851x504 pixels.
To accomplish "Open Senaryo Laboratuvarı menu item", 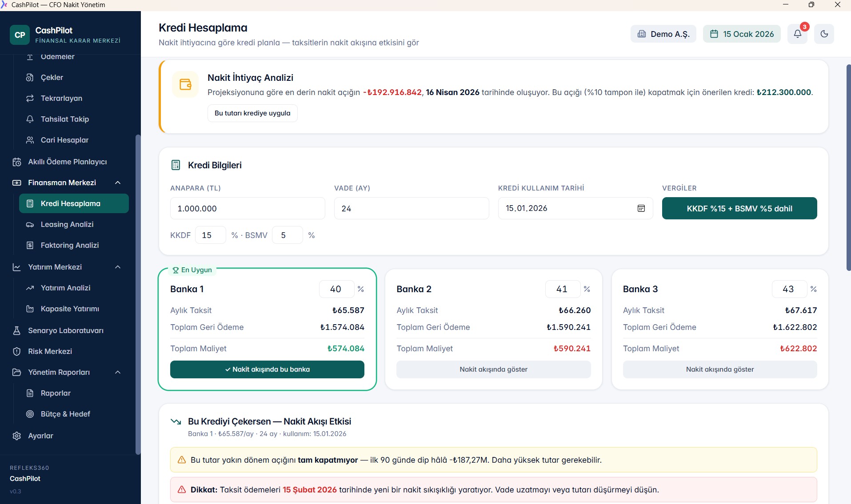I will click(x=68, y=331).
